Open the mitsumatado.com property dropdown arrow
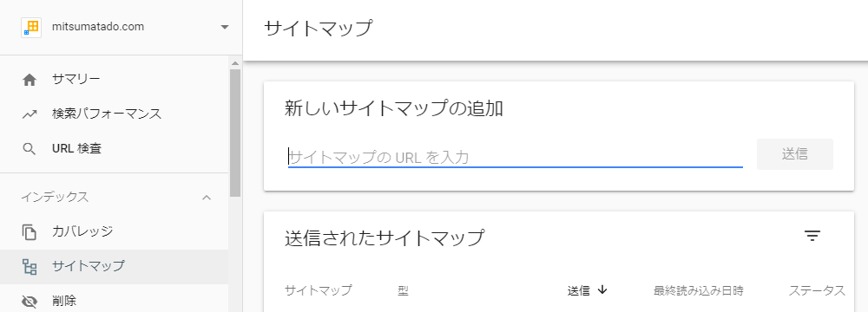Viewport: 868px width, 312px height. (x=224, y=27)
